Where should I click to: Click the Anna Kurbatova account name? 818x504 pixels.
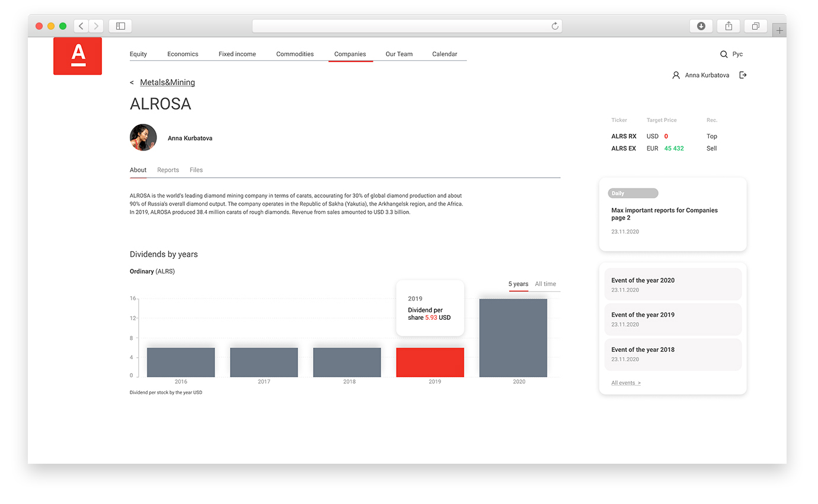707,75
